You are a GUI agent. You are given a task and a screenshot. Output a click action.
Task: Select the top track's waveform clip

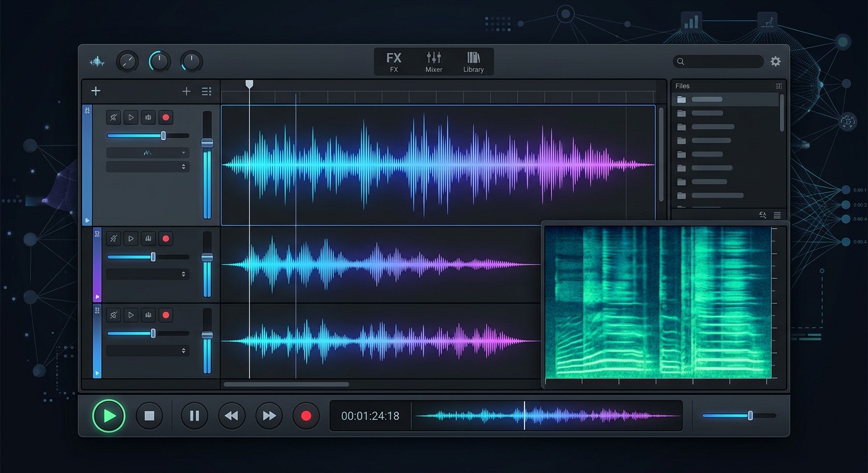click(x=438, y=165)
